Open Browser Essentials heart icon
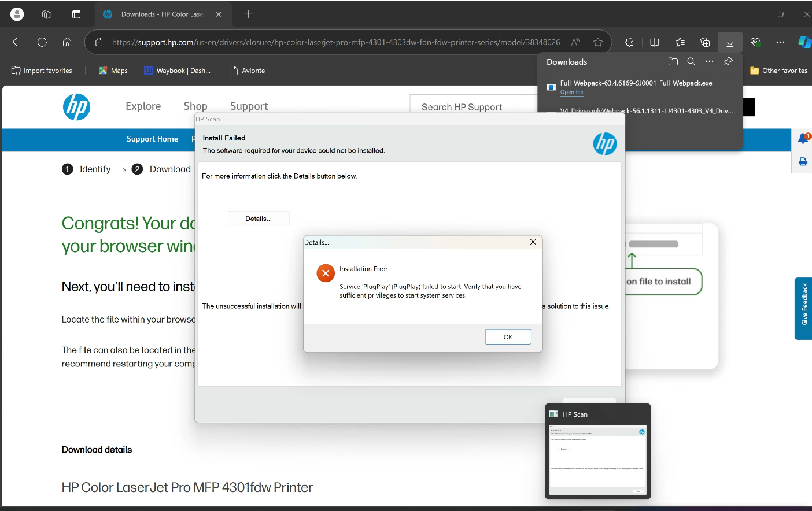Viewport: 812px width, 511px height. coord(755,42)
